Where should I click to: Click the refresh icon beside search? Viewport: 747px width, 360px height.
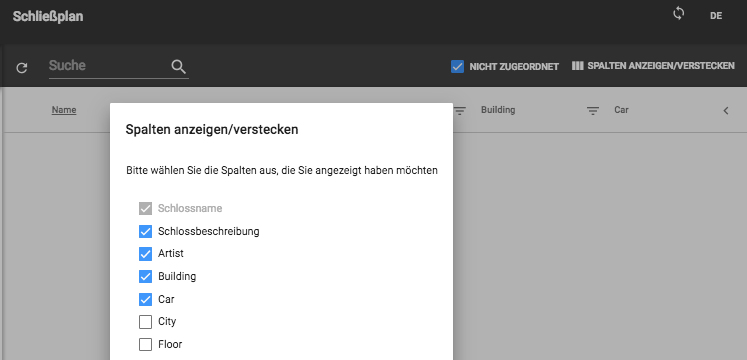[x=22, y=68]
